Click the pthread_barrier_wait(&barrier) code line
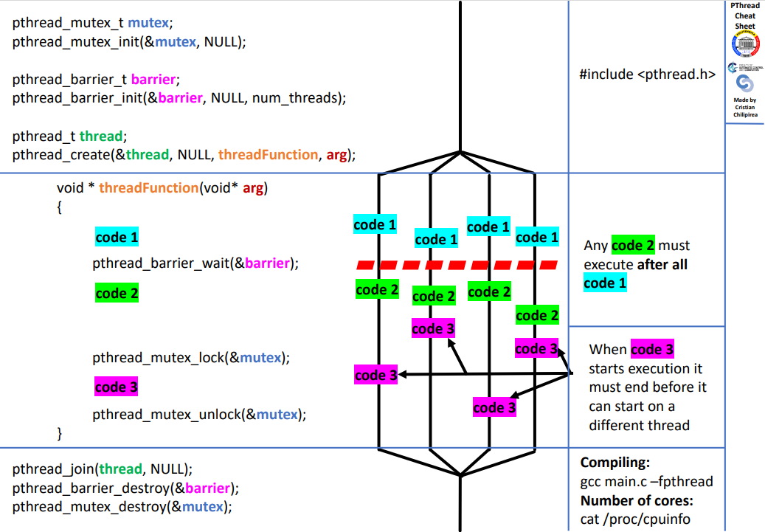Viewport: 765px width, 532px height. pos(195,263)
